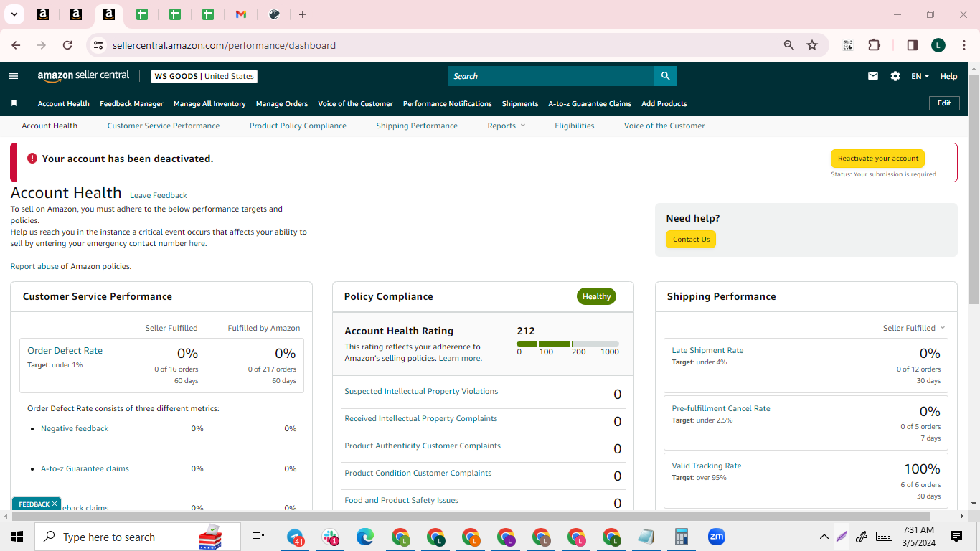980x551 pixels.
Task: Open the Calculator taskbar icon
Action: (682, 537)
